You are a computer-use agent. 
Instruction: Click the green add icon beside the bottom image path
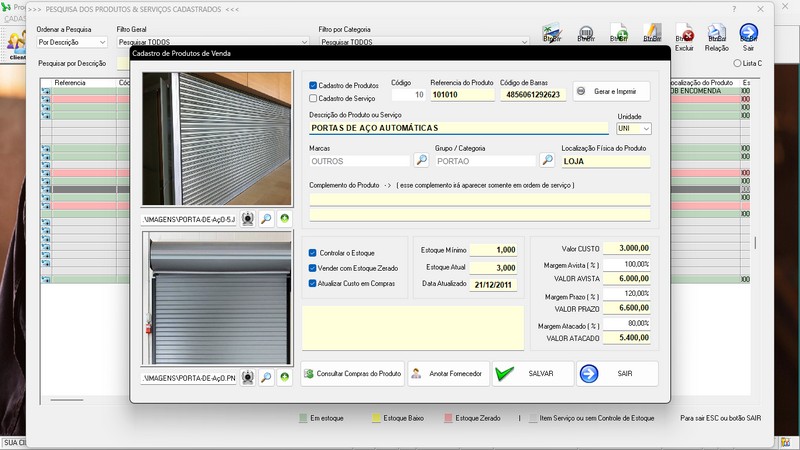(285, 378)
